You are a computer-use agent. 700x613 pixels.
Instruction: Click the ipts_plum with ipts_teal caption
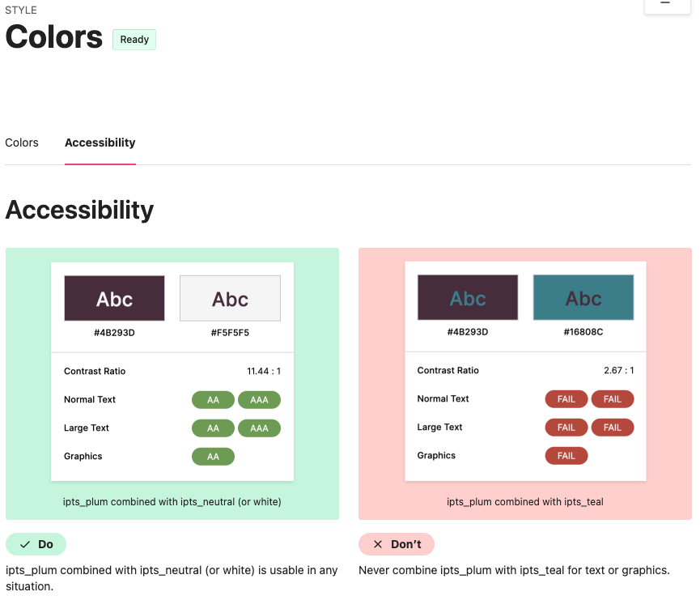tap(525, 502)
